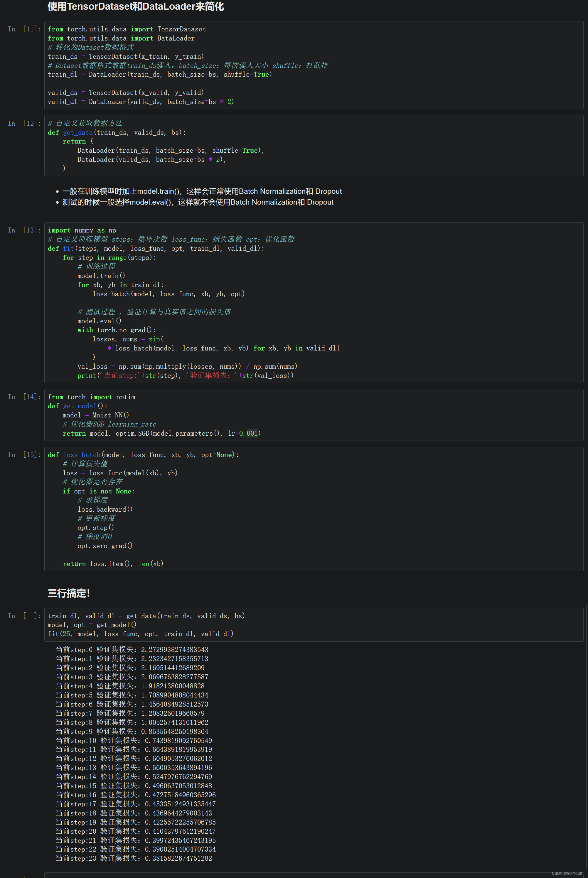Click the heading 使用TensorDataset和DataLoader来简化
Viewport: 588px width, 878px height.
(x=135, y=7)
